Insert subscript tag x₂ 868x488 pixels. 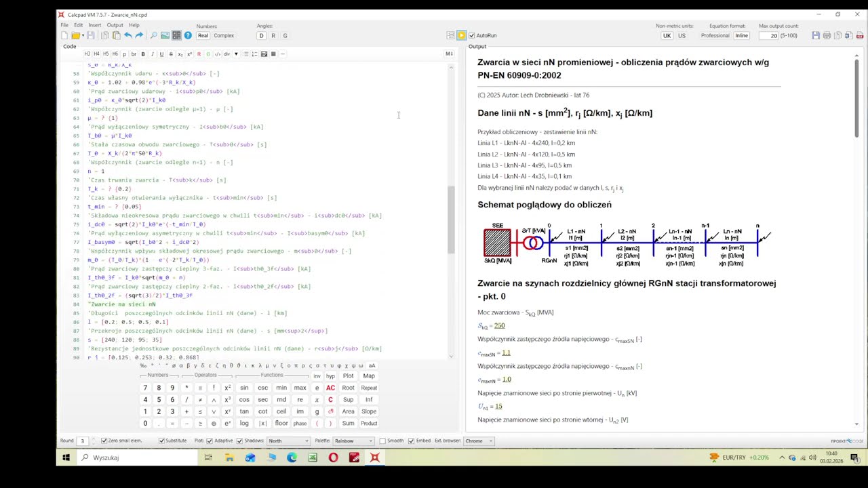pos(180,54)
